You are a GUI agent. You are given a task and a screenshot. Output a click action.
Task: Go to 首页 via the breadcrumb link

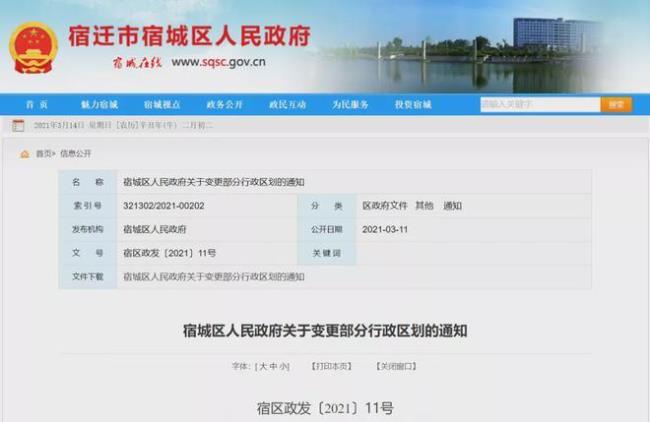click(x=44, y=154)
